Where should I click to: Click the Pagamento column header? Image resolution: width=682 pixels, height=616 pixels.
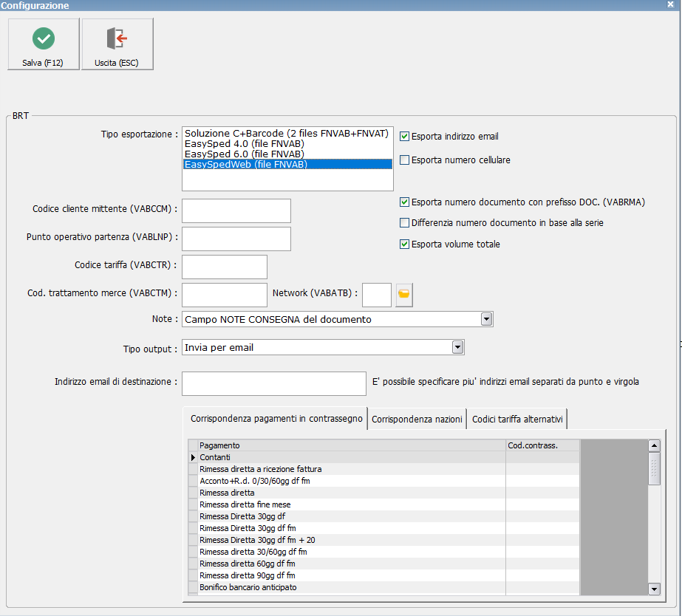tap(352, 445)
